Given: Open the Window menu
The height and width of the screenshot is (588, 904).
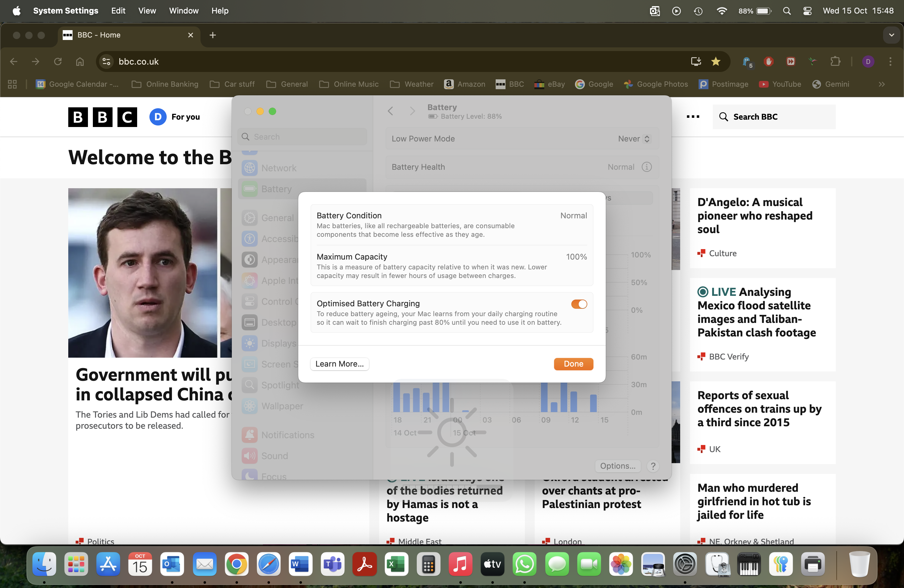Looking at the screenshot, I should (184, 11).
